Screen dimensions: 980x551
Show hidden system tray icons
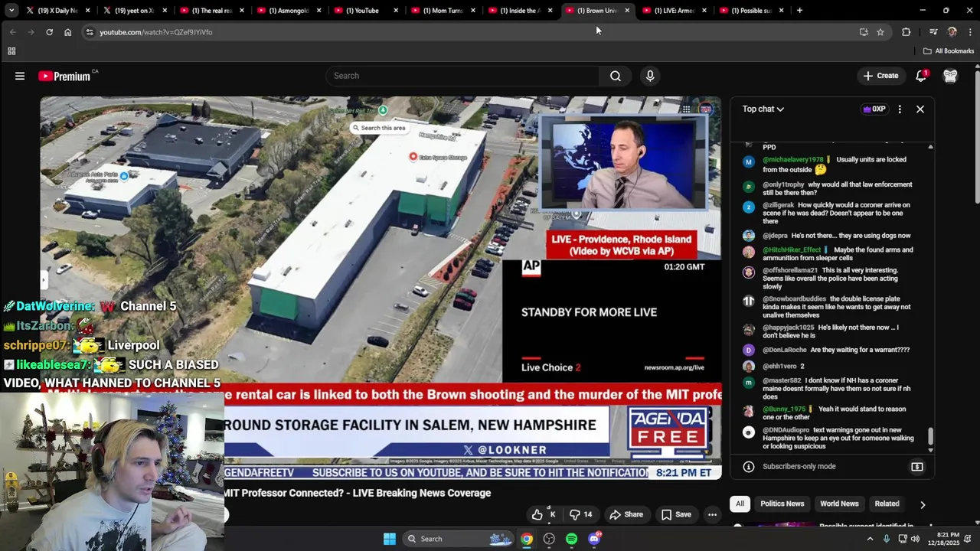coord(870,539)
